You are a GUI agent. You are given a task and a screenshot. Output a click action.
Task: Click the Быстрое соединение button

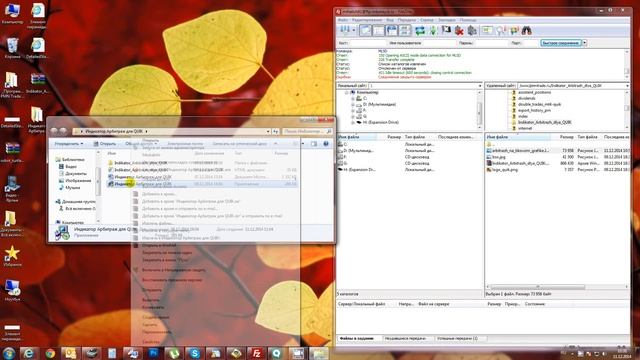coord(561,43)
